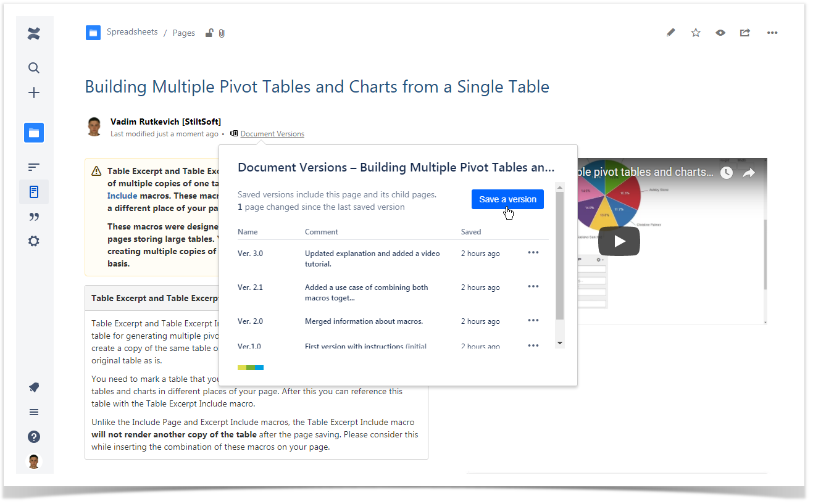813x504 pixels.
Task: Click the Spreadsheets space folder icon in breadcrumb
Action: (x=93, y=33)
